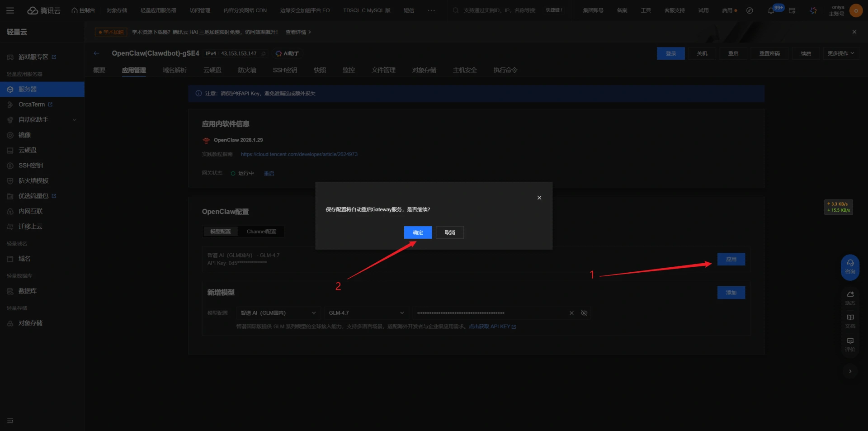Clear the API key input field
The height and width of the screenshot is (431, 868).
point(571,313)
